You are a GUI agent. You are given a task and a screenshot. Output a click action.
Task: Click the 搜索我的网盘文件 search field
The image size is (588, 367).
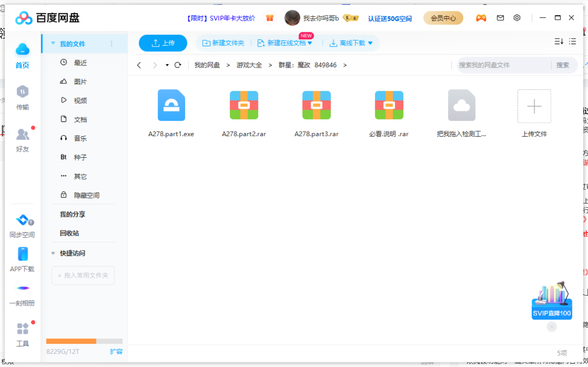504,65
